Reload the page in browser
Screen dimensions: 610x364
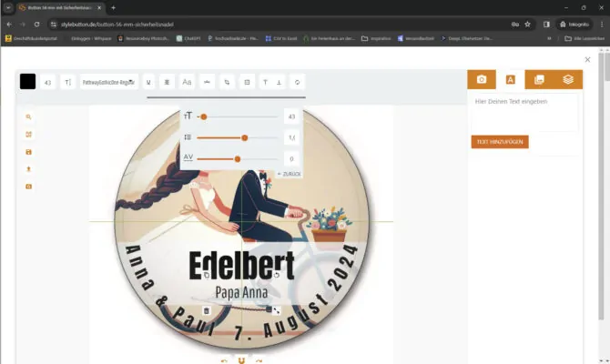click(36, 24)
